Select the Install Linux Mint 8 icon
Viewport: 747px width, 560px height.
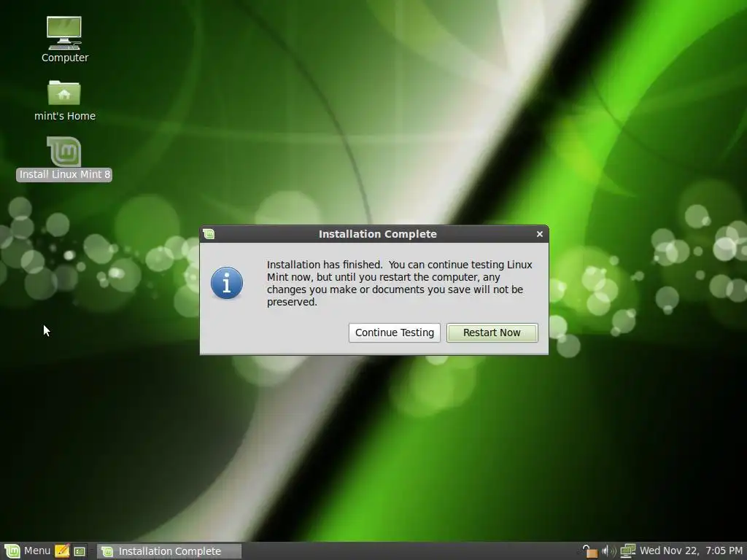coord(64,158)
